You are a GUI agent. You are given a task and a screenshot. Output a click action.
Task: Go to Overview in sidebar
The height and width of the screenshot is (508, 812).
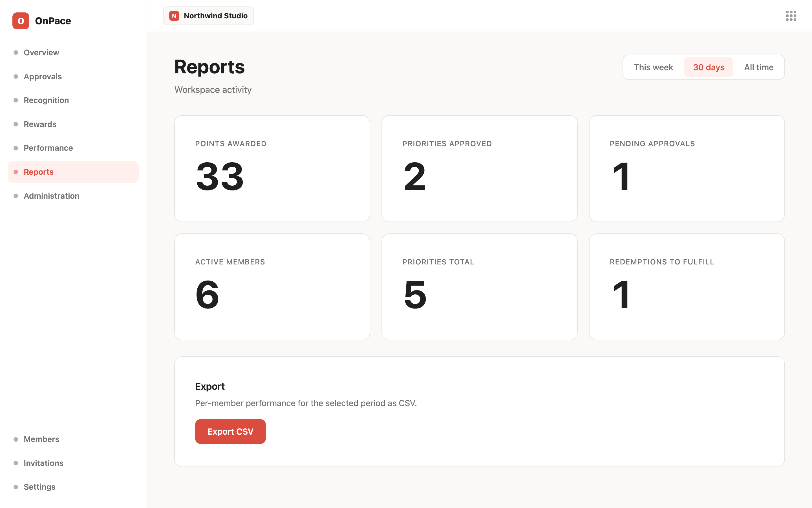coord(73,52)
